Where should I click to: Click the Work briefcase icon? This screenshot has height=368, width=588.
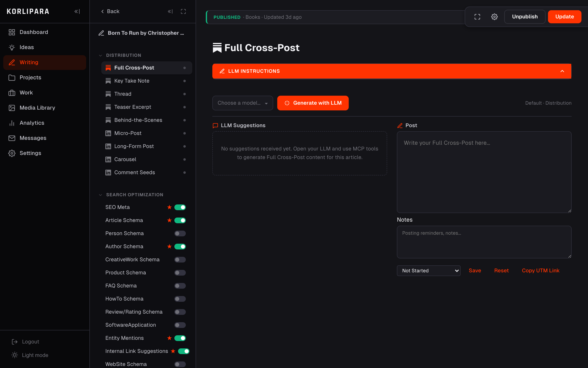(12, 93)
